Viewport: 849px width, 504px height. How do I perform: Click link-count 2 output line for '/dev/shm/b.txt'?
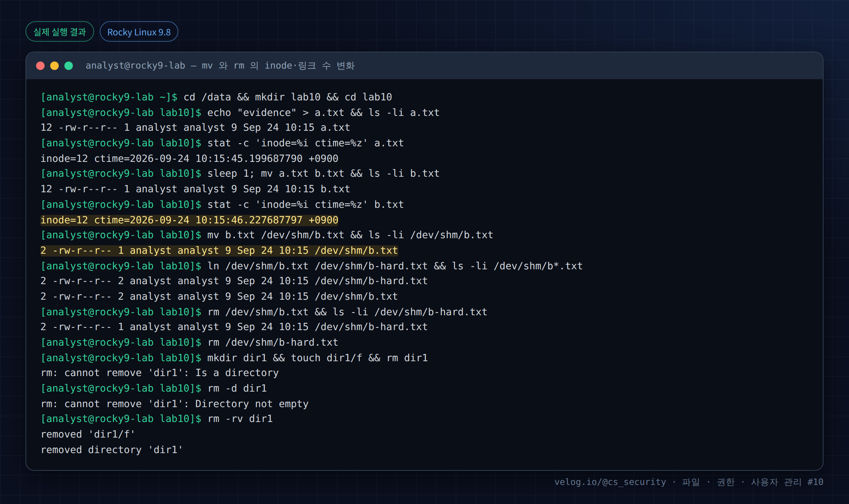219,297
